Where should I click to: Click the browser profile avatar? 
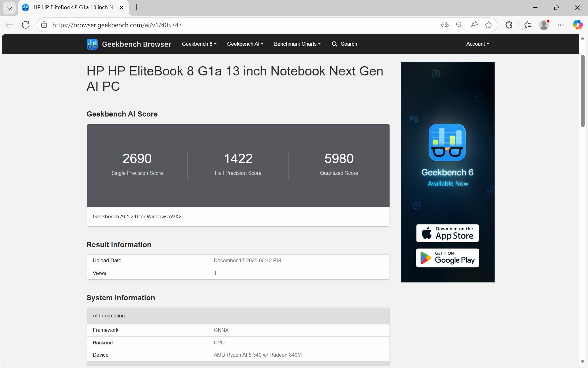tap(544, 25)
